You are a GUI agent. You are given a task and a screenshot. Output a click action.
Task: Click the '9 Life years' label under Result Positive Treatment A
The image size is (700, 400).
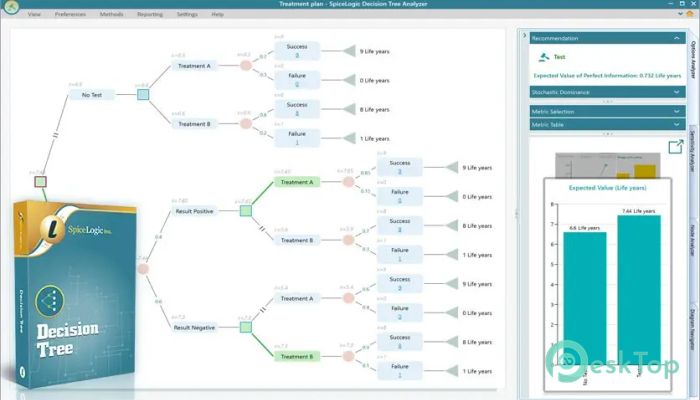477,168
